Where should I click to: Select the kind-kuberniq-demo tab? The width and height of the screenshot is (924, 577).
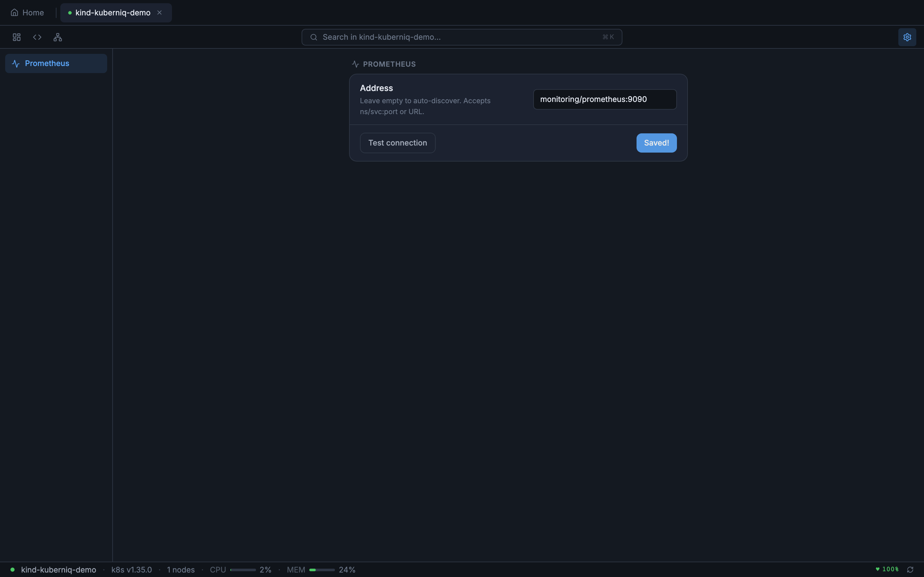click(x=113, y=12)
